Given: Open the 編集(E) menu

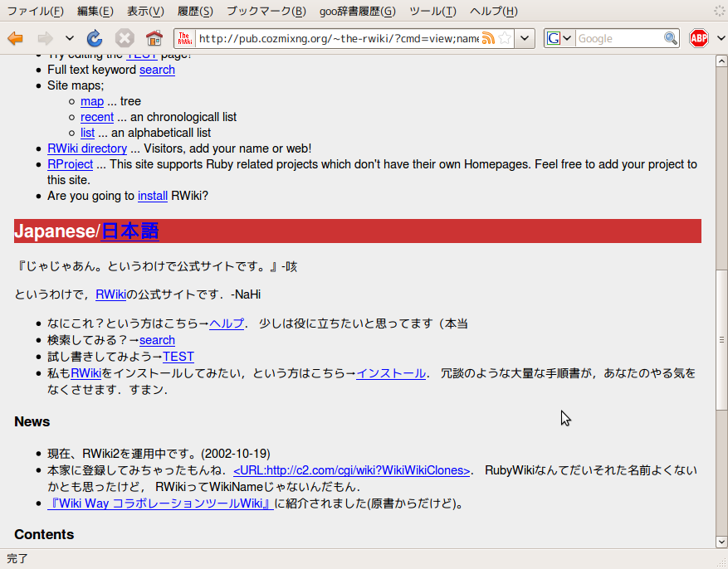Looking at the screenshot, I should (95, 11).
